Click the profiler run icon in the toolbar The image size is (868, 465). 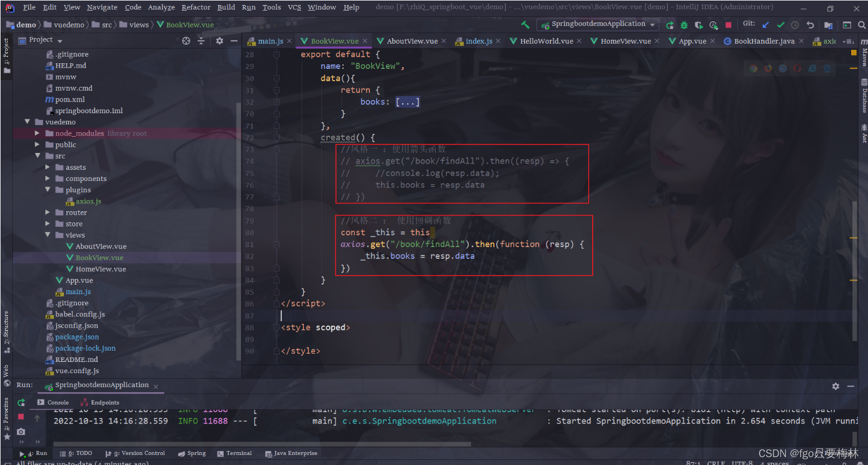(x=713, y=25)
